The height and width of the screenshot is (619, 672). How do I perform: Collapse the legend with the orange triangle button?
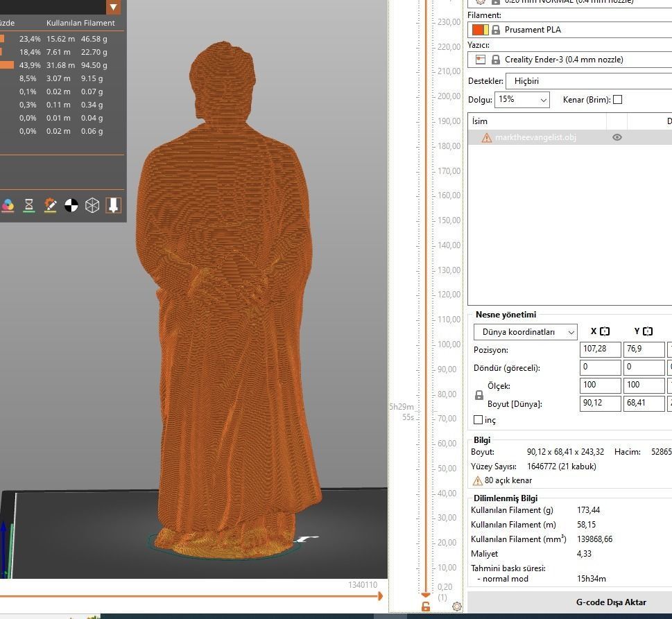coord(114,7)
